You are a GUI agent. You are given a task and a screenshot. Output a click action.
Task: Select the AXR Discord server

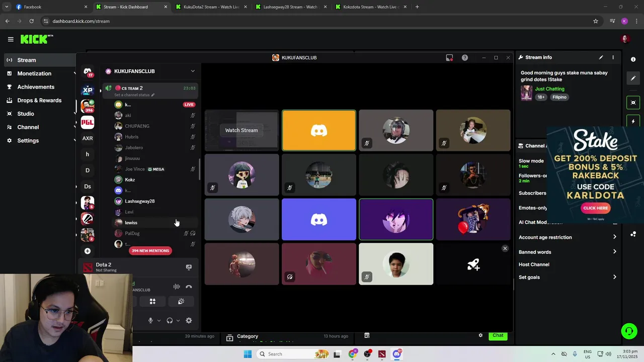pyautogui.click(x=88, y=138)
